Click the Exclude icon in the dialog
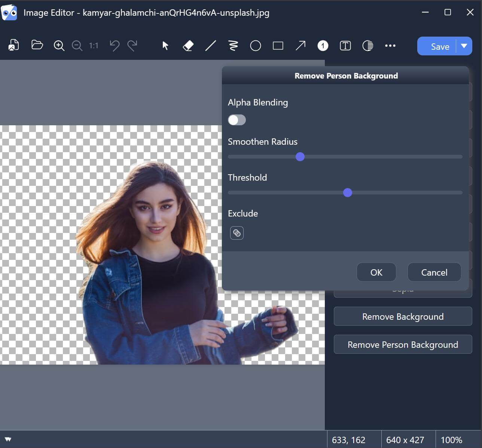Screen dimensions: 482x448 point(237,233)
